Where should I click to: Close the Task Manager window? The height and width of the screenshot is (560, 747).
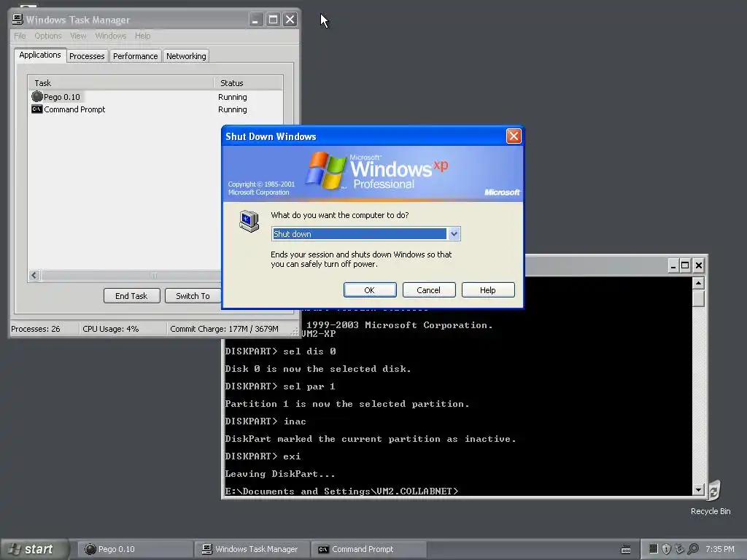pos(290,20)
